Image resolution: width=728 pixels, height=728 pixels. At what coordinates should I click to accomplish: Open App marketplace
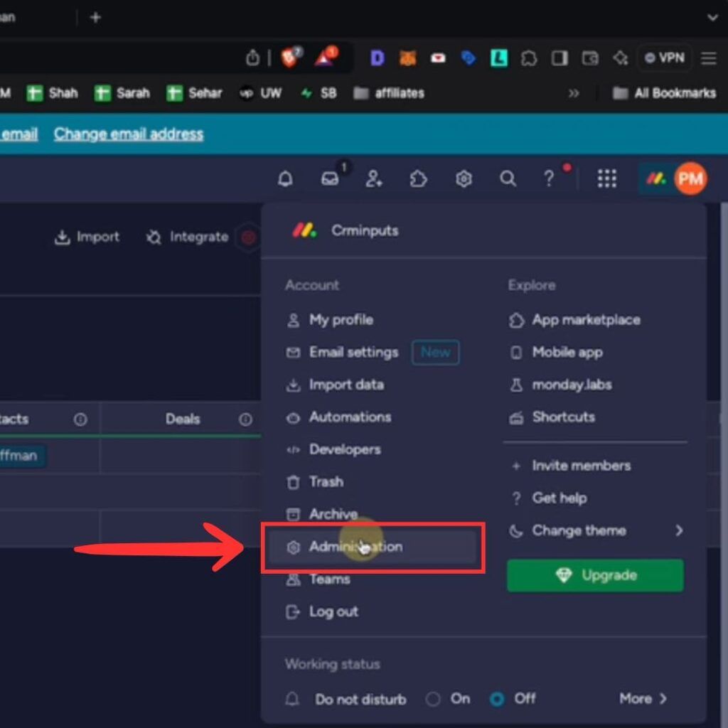[574, 320]
